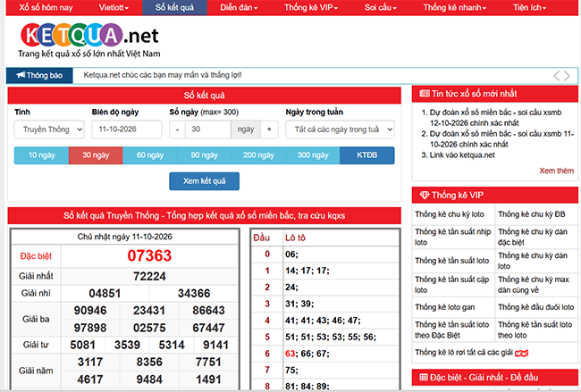This screenshot has height=392, width=581.
Task: Click Giải năm number 8356
Action: pos(149,362)
